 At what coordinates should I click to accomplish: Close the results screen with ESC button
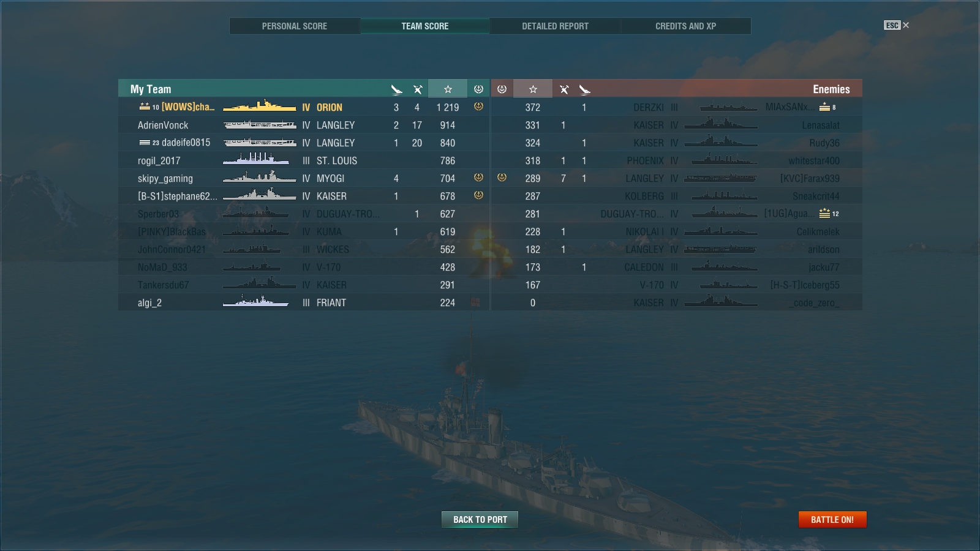click(897, 25)
